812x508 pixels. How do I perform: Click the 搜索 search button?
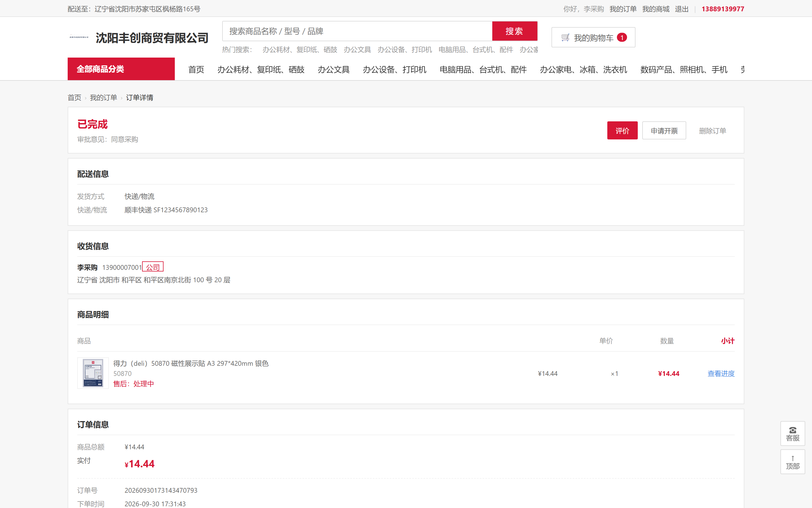[x=514, y=31]
